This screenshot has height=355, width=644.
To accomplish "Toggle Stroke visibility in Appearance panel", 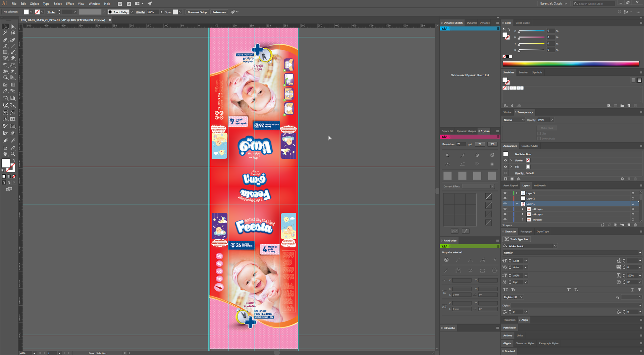I will [505, 160].
